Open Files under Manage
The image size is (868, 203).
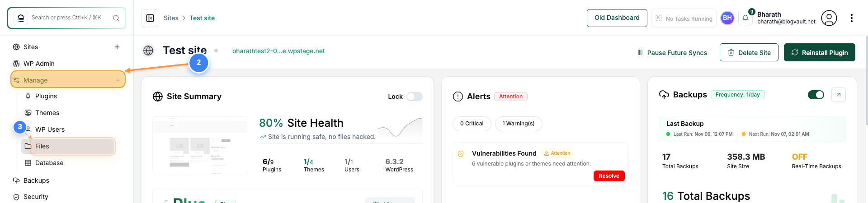[68, 146]
